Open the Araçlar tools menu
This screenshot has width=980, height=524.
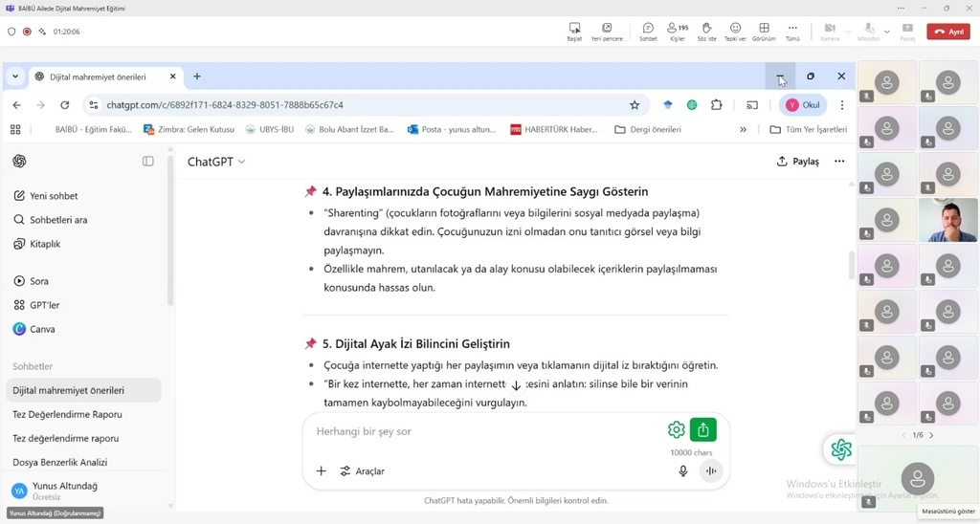pos(363,470)
